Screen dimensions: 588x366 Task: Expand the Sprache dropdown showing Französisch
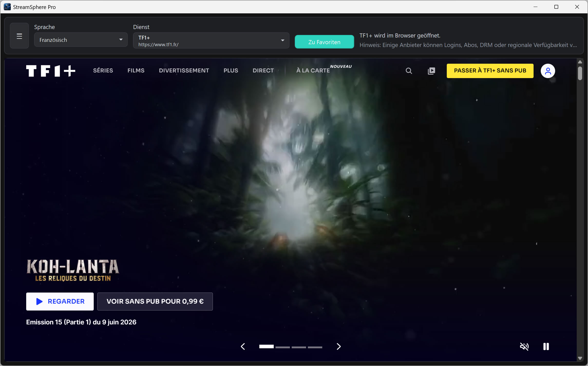point(81,40)
